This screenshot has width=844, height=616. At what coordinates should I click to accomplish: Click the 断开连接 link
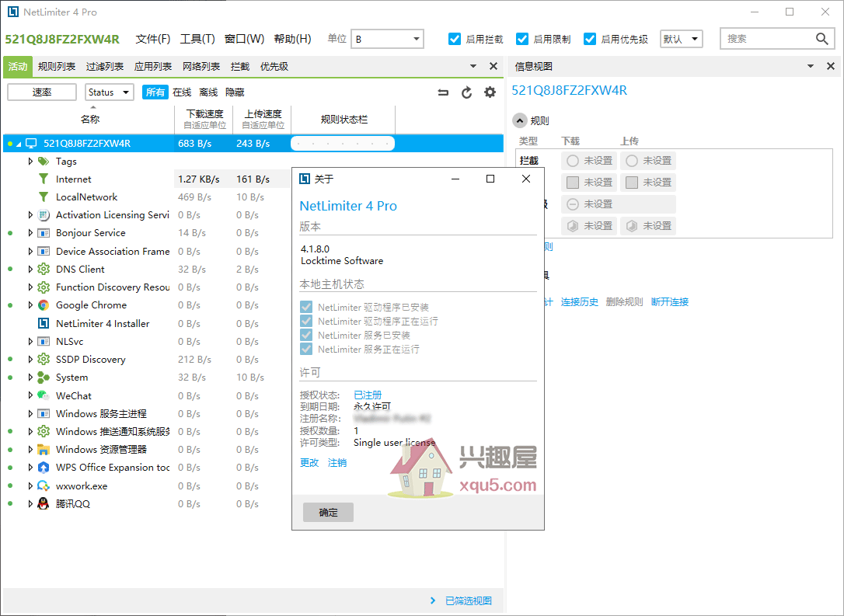(670, 302)
